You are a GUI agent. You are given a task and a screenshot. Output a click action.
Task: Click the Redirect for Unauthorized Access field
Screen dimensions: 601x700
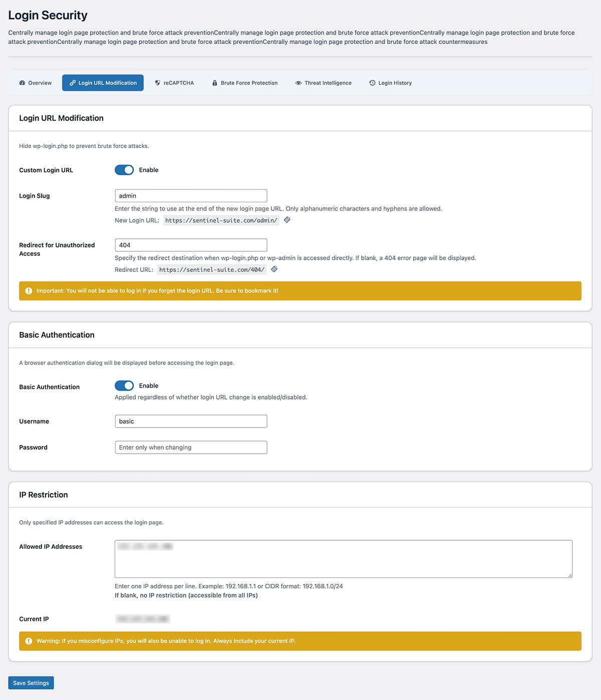(191, 245)
